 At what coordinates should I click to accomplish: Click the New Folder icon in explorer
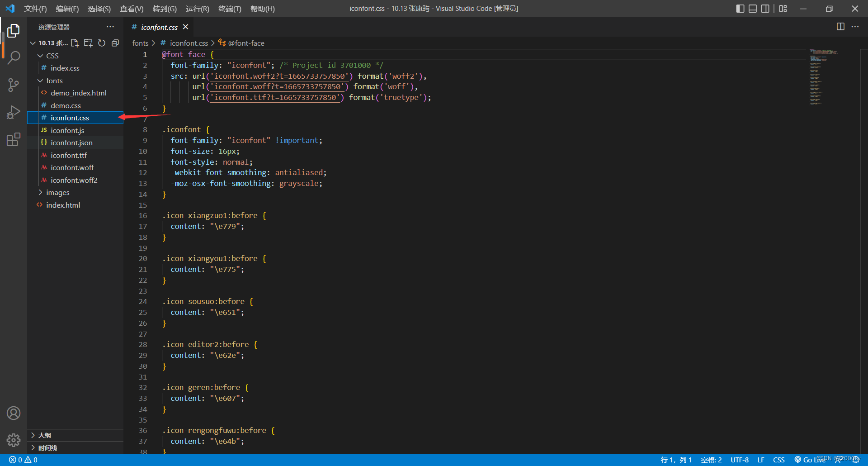tap(89, 43)
